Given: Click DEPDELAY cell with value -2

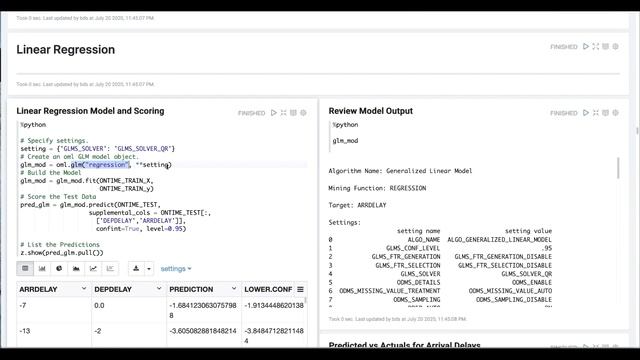Looking at the screenshot, I should [129, 336].
